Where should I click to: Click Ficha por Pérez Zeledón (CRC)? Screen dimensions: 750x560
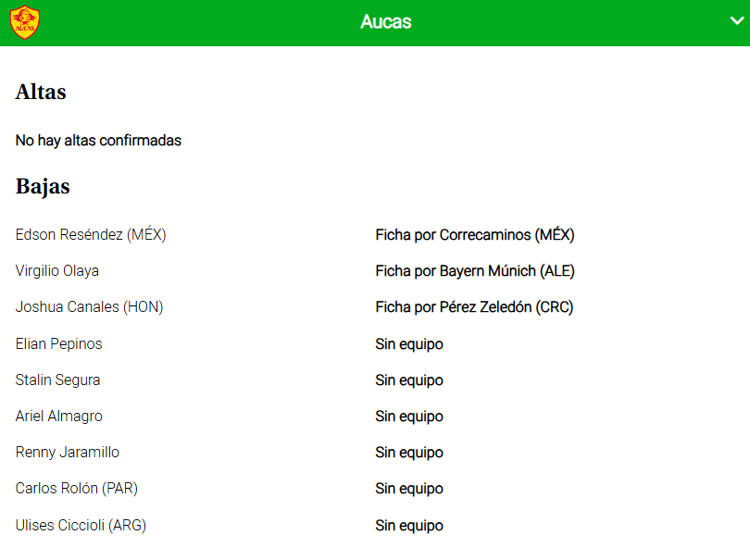[474, 307]
